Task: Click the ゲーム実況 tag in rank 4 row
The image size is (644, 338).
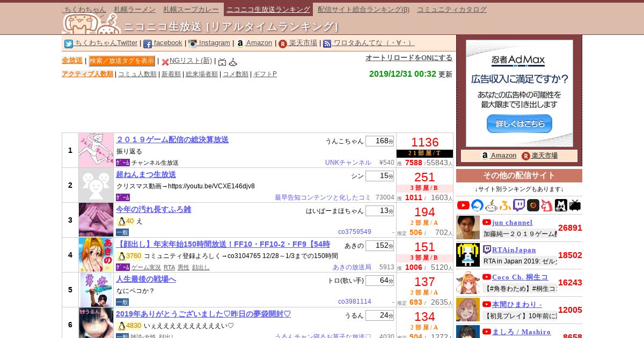Action: pos(146,267)
